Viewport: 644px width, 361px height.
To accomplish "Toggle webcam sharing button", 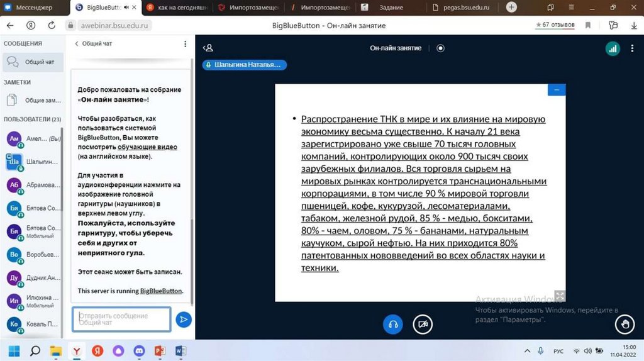I will pos(422,324).
